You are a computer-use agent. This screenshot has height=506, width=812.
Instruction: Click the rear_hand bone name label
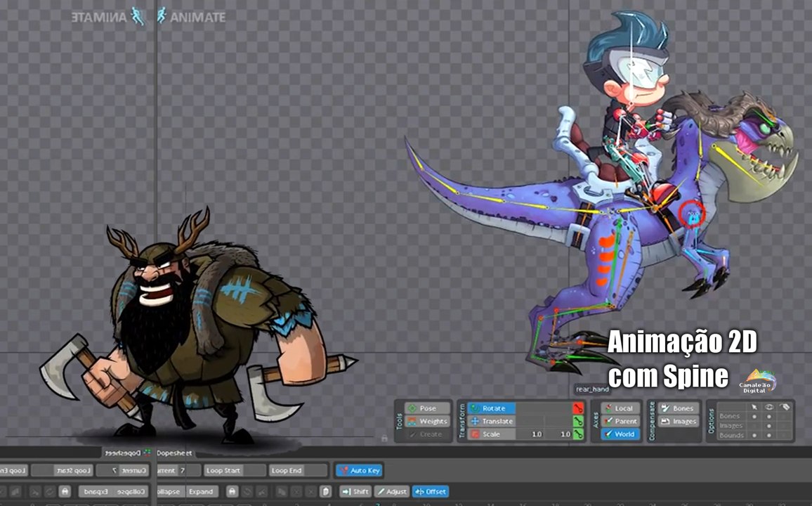tap(592, 389)
